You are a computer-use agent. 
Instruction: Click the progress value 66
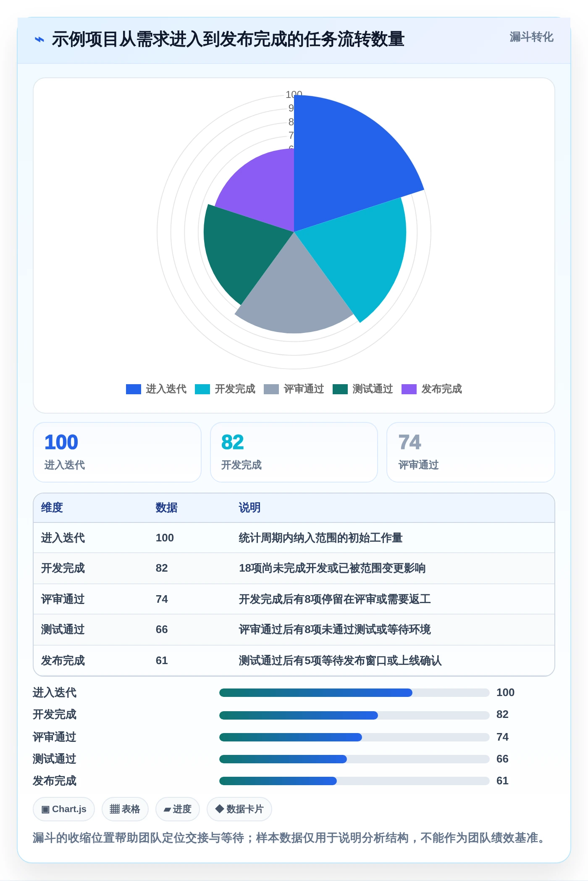(502, 759)
